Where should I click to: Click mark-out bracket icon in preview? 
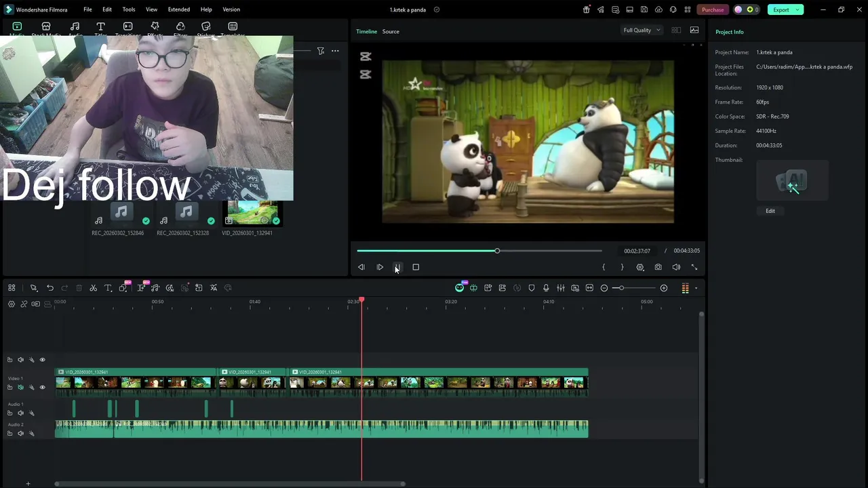tap(622, 267)
